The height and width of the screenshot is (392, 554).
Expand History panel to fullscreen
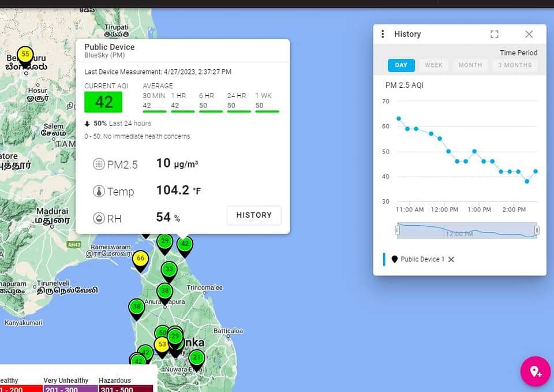494,34
